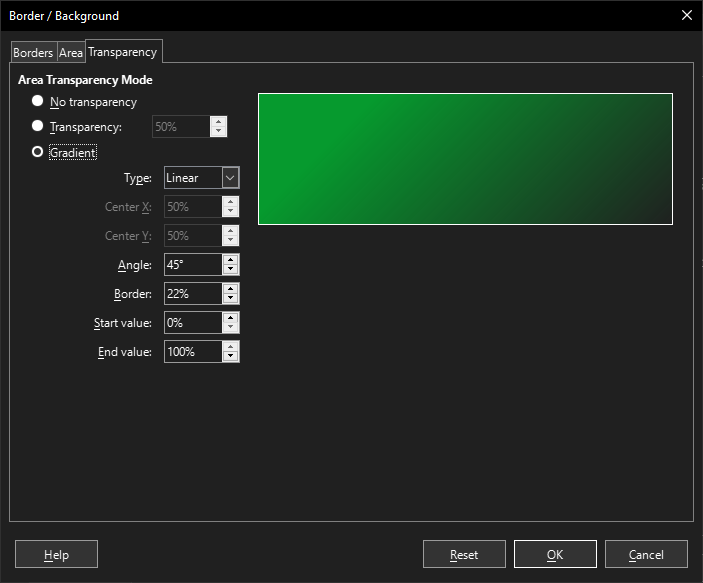Switch to the Area tab
703x583 pixels.
71,52
